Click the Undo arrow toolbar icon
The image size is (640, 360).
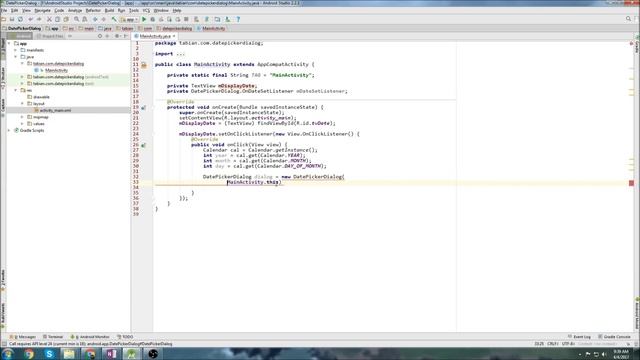tap(31, 19)
